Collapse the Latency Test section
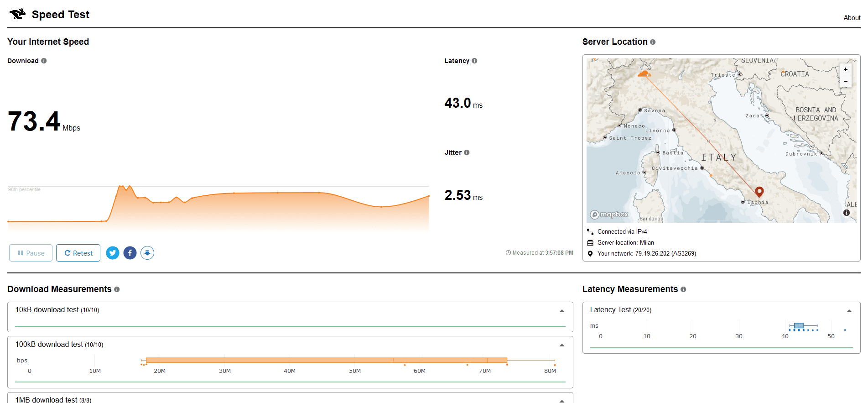 click(x=849, y=311)
